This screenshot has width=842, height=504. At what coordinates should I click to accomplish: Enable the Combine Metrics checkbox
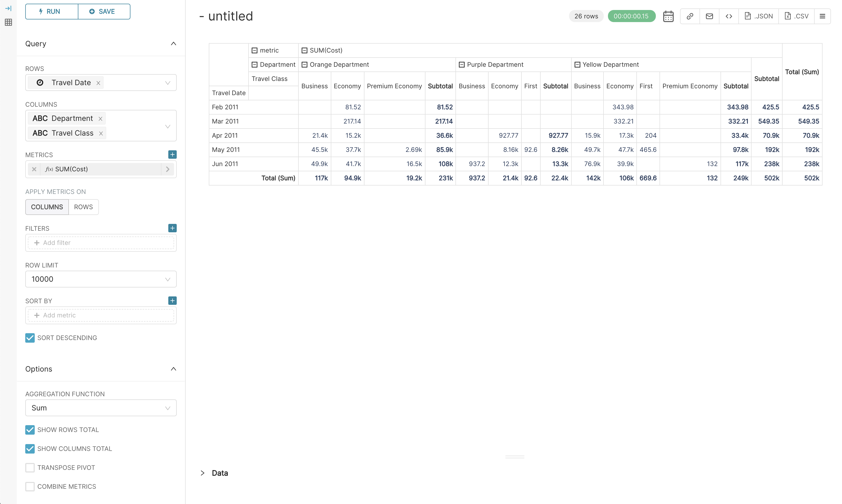click(x=30, y=486)
